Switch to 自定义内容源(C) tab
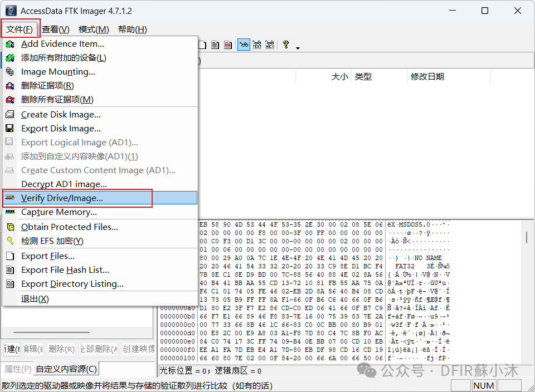The image size is (535, 392). click(66, 369)
